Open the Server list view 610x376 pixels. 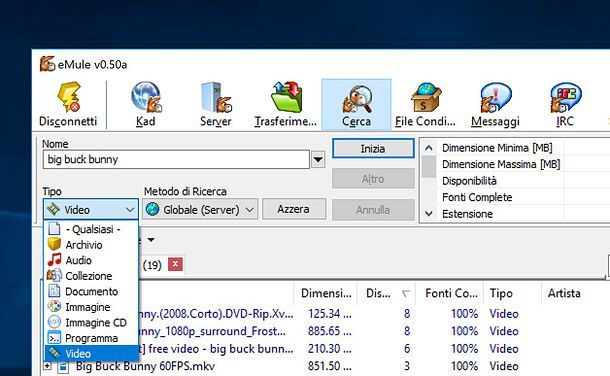pos(216,104)
